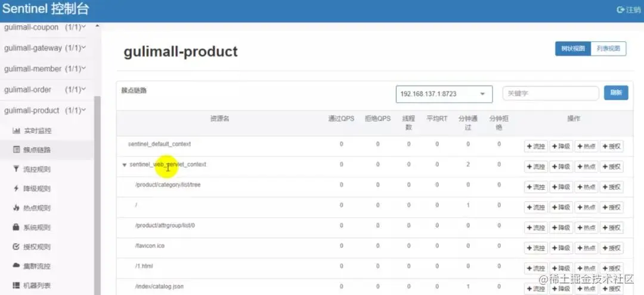Screen dimensions: 644x295
Task: Add 授权 rule for sentinel_web_servlet_context
Action: pyautogui.click(x=612, y=167)
